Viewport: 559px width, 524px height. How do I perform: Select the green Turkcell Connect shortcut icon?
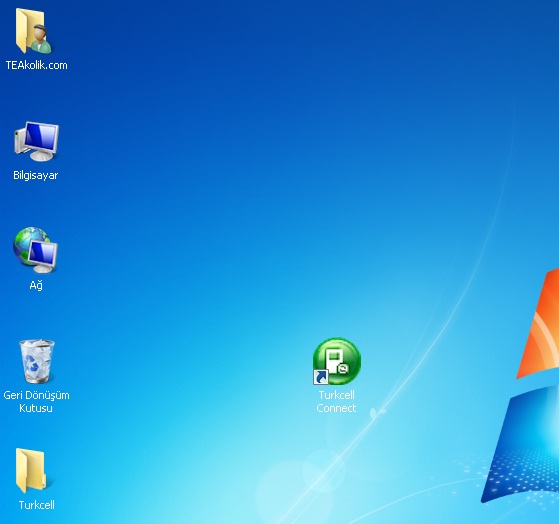(337, 361)
